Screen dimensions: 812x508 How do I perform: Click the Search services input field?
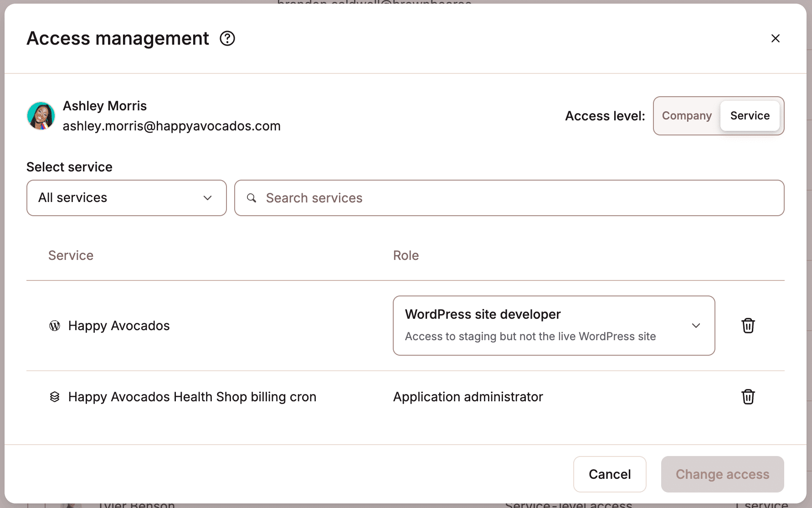456,198
